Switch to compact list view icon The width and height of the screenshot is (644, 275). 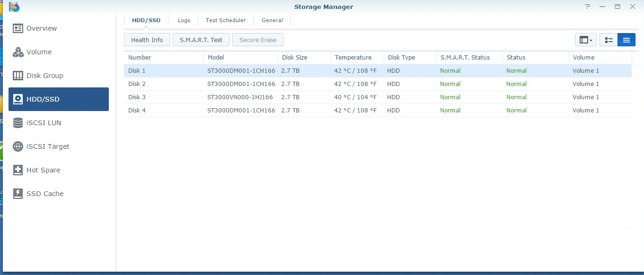626,40
